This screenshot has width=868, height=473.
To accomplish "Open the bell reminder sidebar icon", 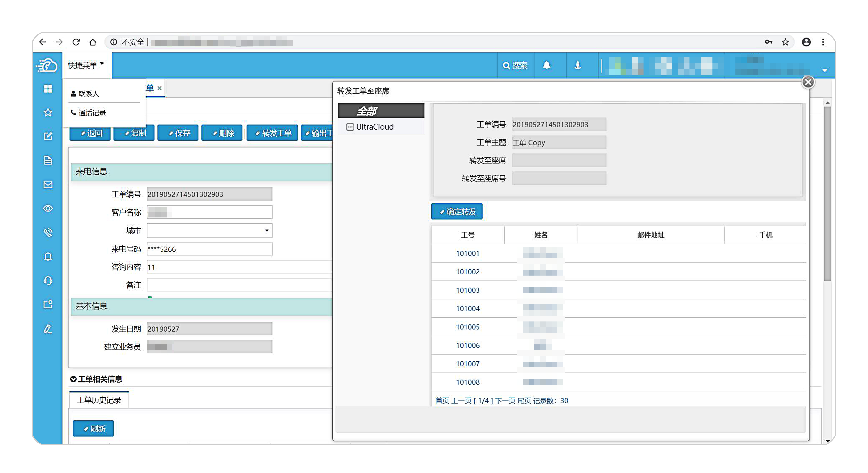I will [x=48, y=257].
